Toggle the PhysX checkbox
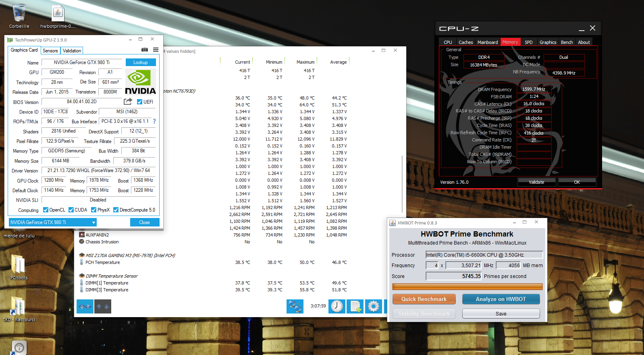This screenshot has height=355, width=644. pos(93,210)
